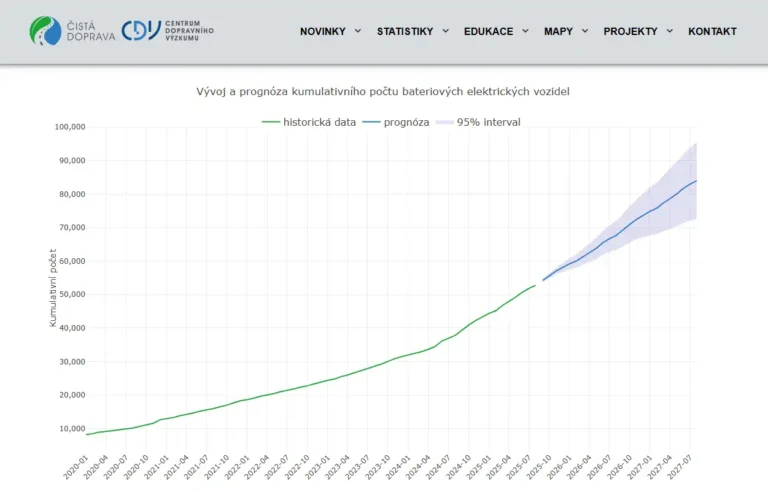Viewport: 768px width, 492px height.
Task: Open the MAPY navigation item
Action: point(558,31)
